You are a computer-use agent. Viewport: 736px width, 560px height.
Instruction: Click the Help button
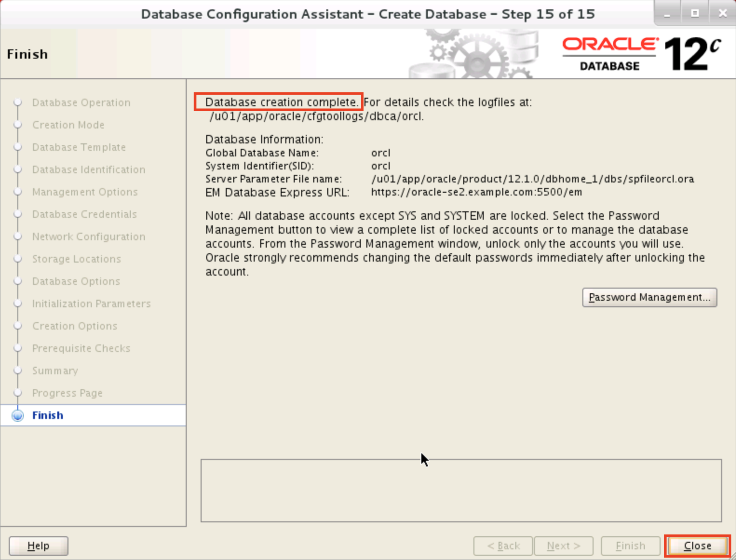click(x=38, y=546)
